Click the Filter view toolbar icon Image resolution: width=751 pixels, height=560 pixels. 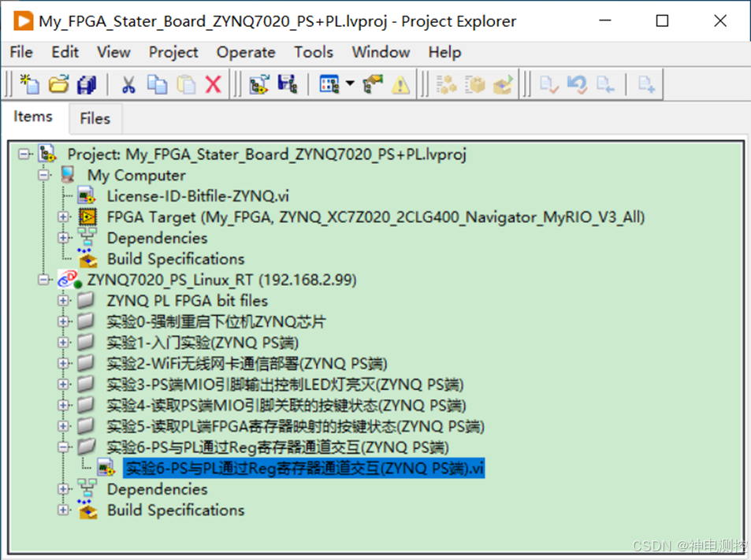point(329,84)
